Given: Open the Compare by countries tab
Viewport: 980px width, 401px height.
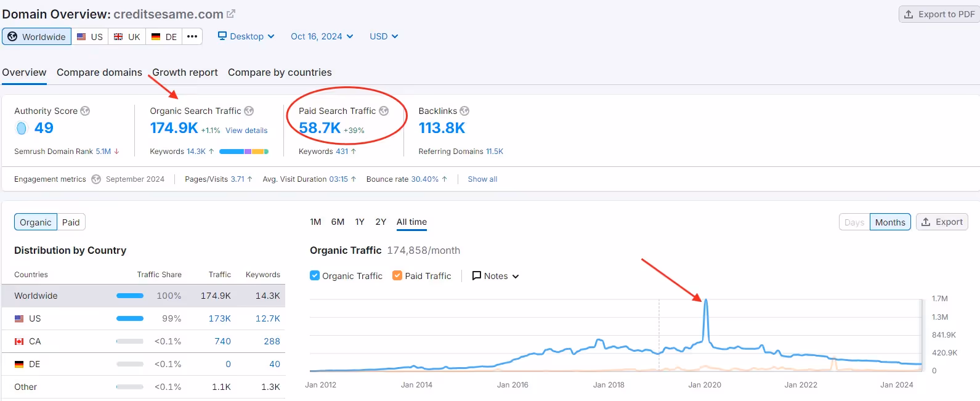Looking at the screenshot, I should (280, 72).
